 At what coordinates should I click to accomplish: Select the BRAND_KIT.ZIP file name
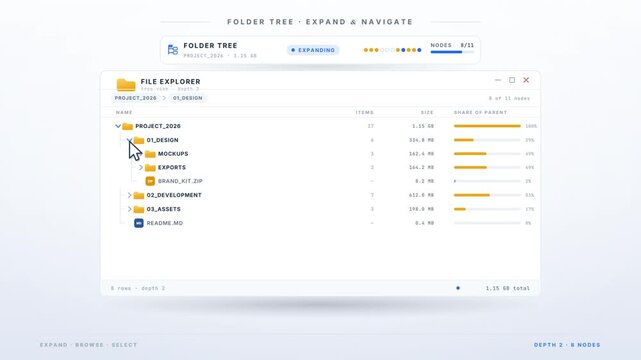coord(180,181)
